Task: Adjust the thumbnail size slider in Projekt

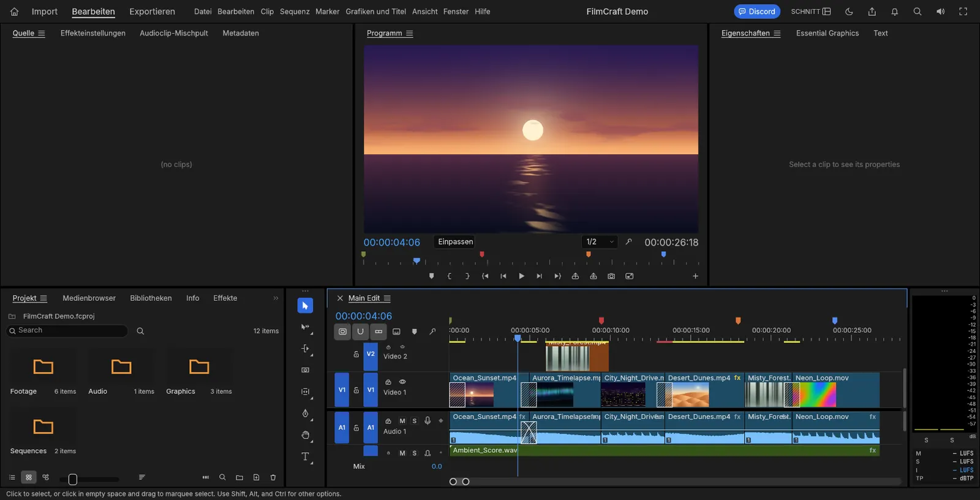Action: tap(89, 479)
